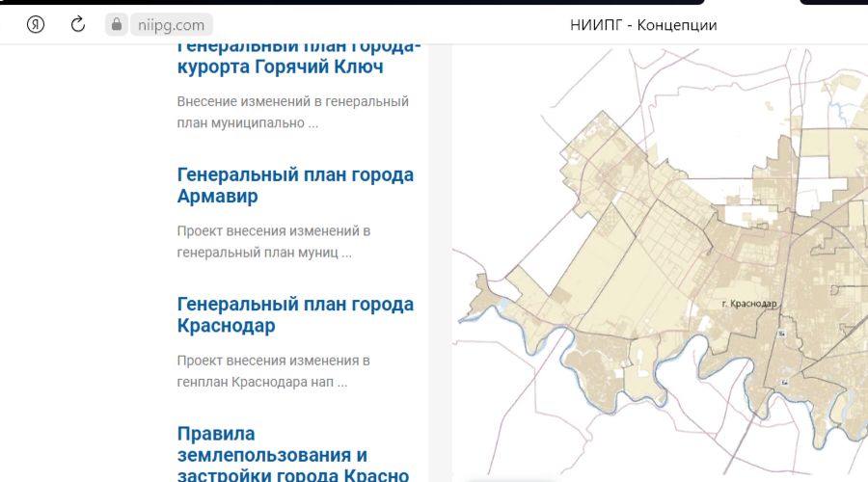
Task: Open Генеральный план города Армавир link
Action: (x=295, y=185)
